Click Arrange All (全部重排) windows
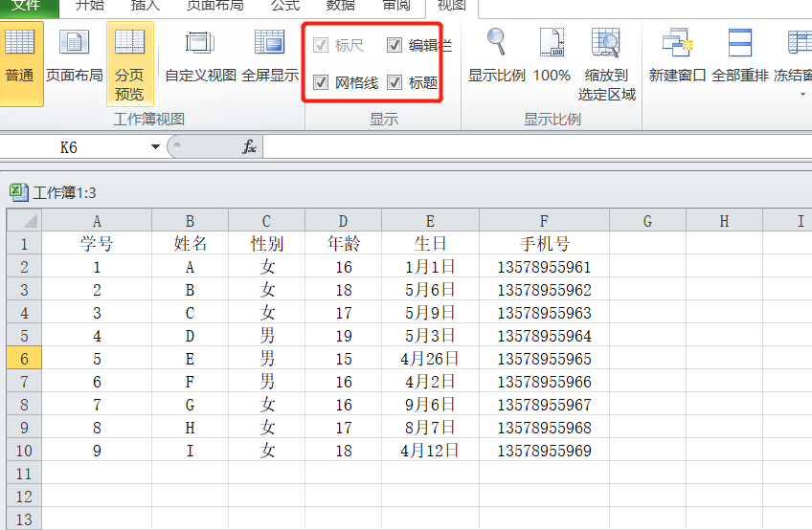This screenshot has height=530, width=812. pyautogui.click(x=739, y=57)
